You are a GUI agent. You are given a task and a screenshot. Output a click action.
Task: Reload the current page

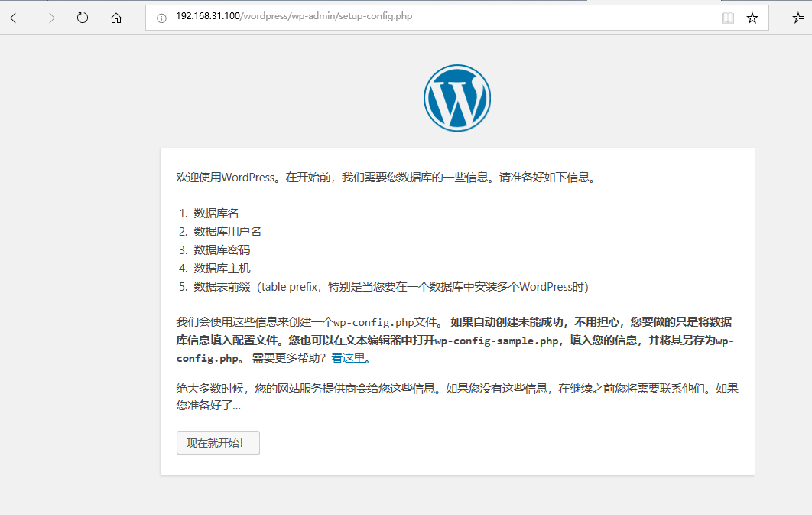click(83, 18)
